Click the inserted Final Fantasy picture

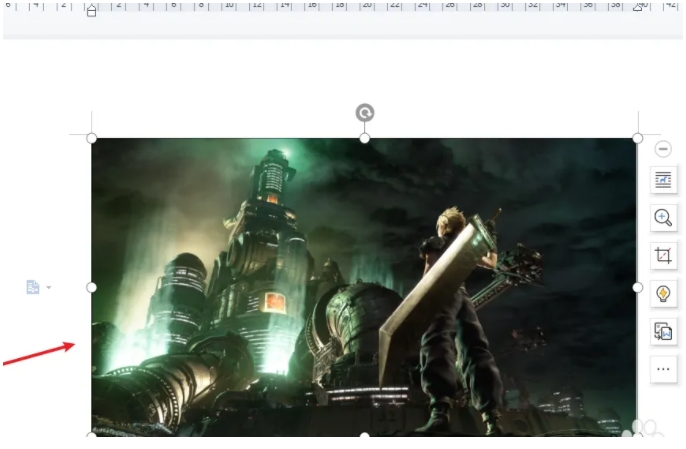click(364, 288)
